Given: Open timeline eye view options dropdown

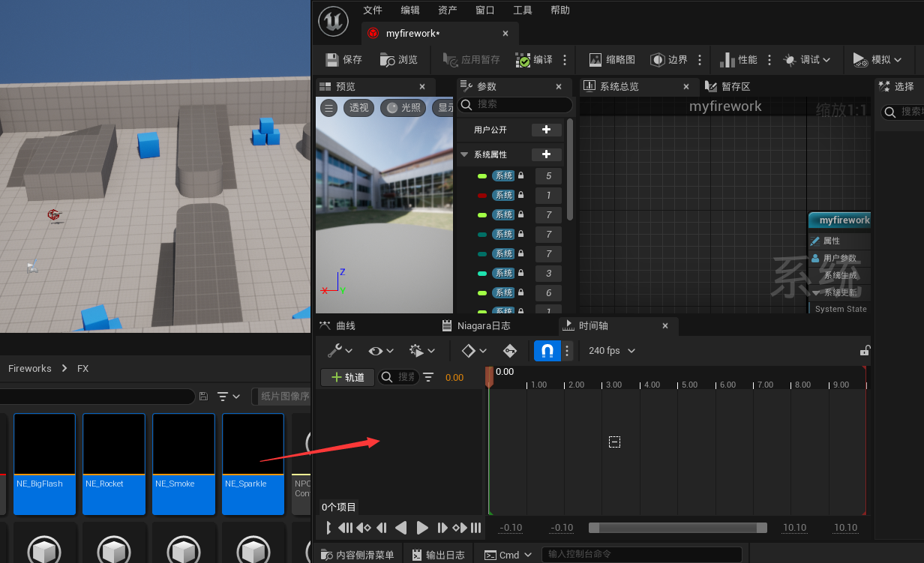Looking at the screenshot, I should 381,350.
